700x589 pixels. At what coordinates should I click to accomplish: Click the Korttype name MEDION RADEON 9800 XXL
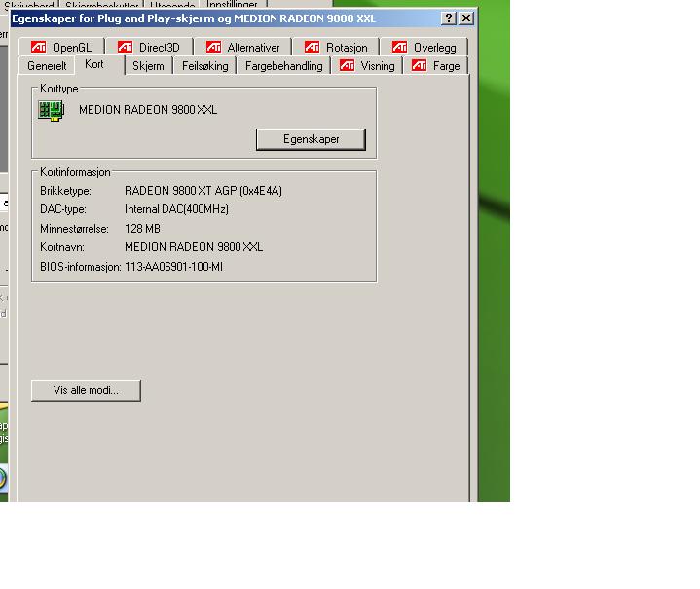[148, 110]
